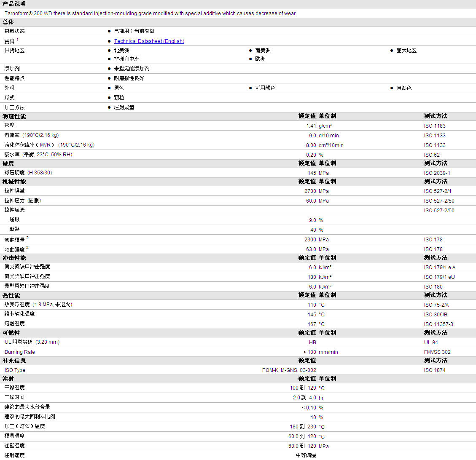Click the 黑色 appearance entry

coord(119,88)
